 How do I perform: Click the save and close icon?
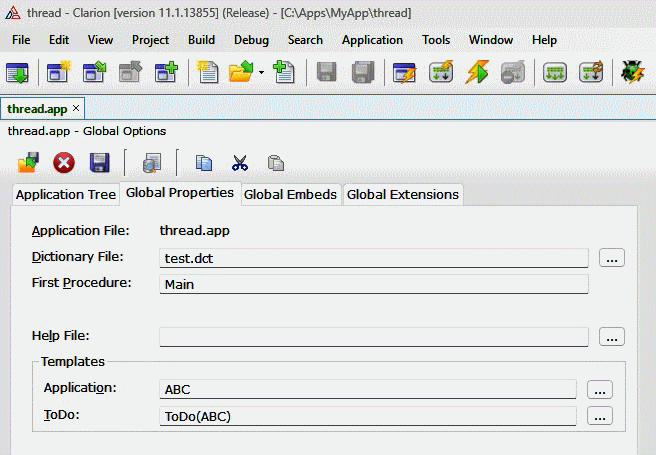(28, 162)
